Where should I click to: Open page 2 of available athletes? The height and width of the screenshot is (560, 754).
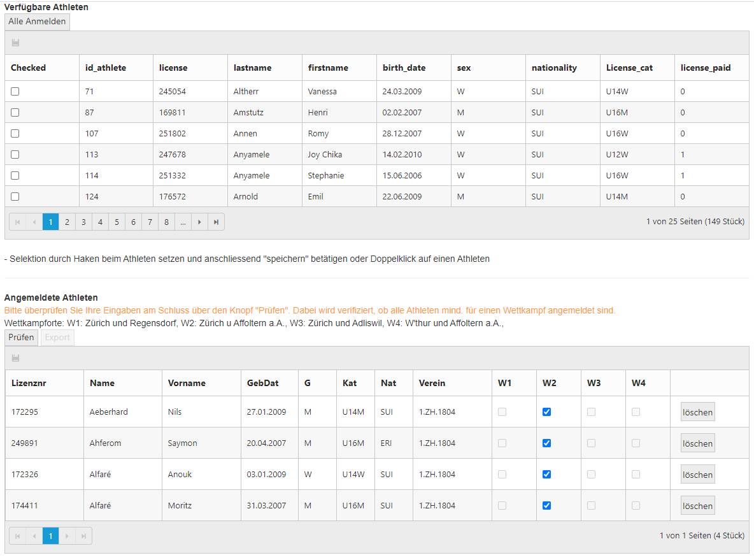click(67, 222)
